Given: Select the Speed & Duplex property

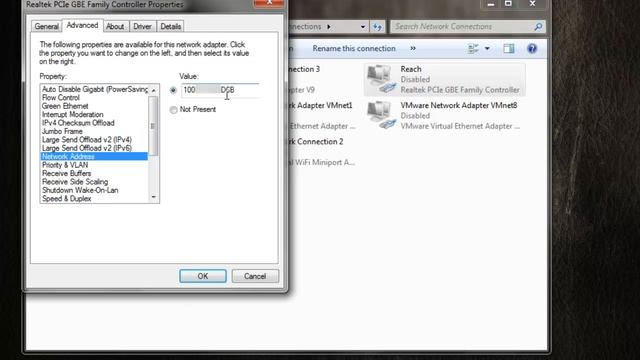Looking at the screenshot, I should 67,199.
